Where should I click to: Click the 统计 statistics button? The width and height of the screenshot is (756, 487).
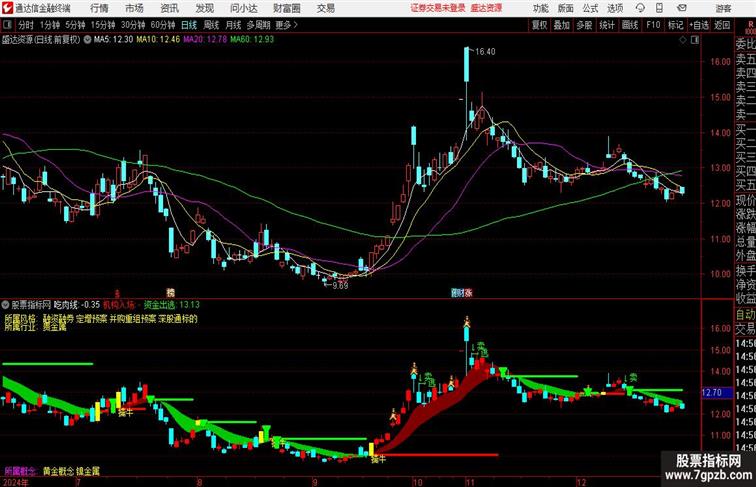(x=607, y=25)
